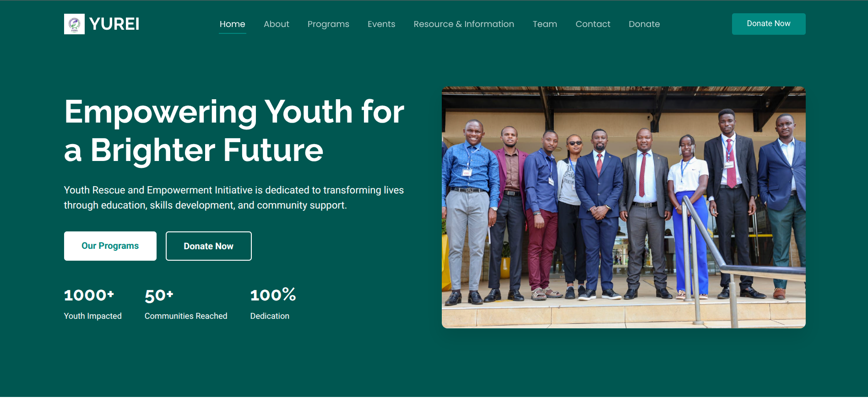This screenshot has height=402, width=868.
Task: Click the YUREI brand name text
Action: (114, 24)
